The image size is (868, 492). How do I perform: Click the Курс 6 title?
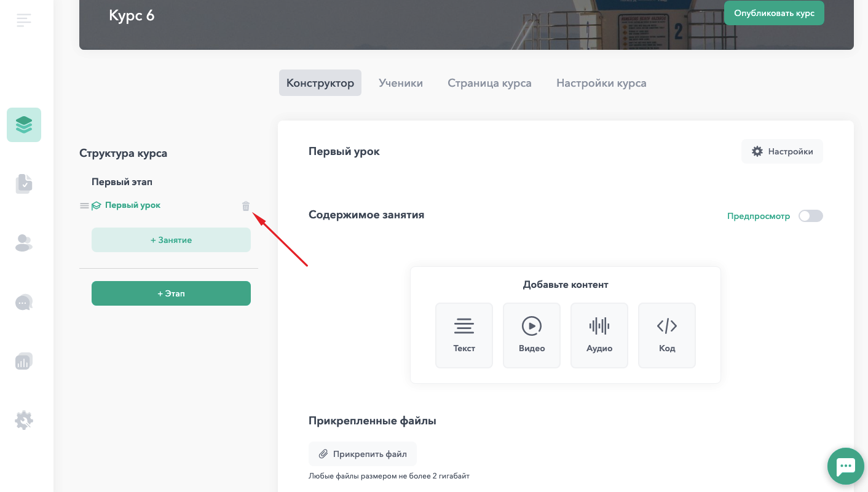pyautogui.click(x=132, y=15)
